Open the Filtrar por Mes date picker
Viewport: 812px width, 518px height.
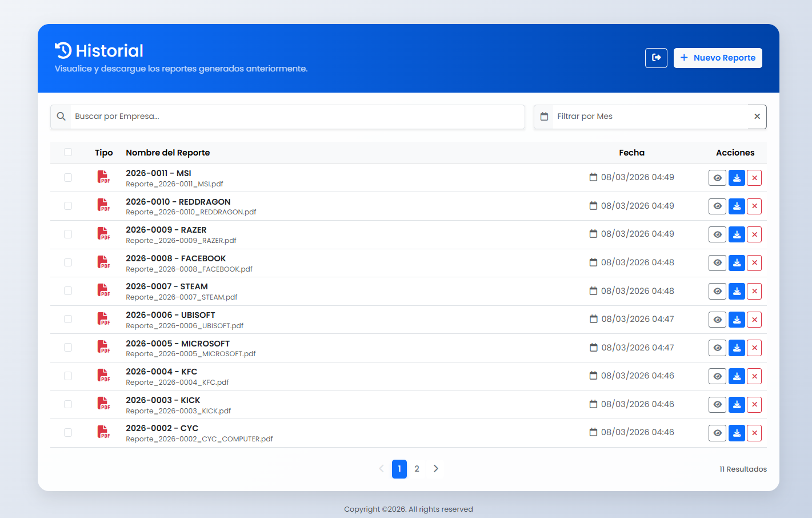pyautogui.click(x=649, y=117)
